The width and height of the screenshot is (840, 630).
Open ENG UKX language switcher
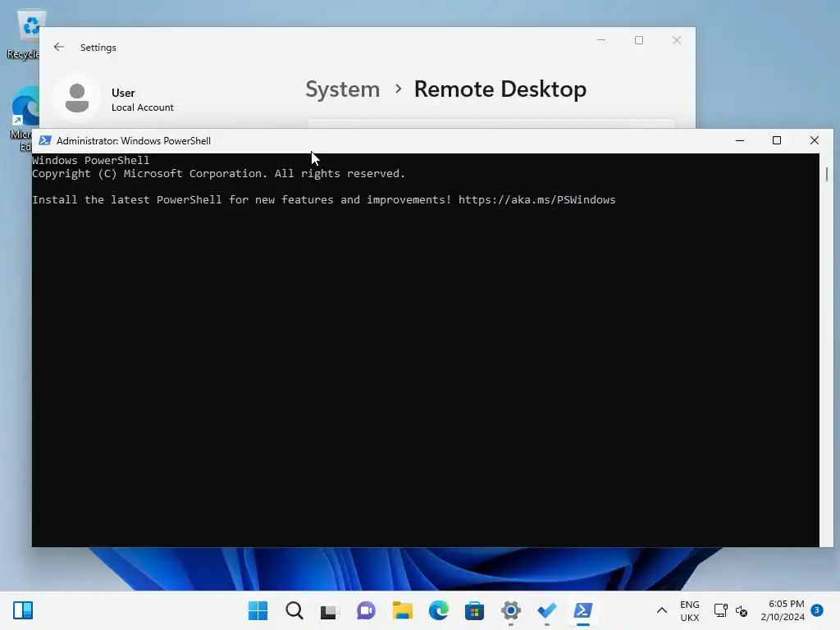pos(689,610)
